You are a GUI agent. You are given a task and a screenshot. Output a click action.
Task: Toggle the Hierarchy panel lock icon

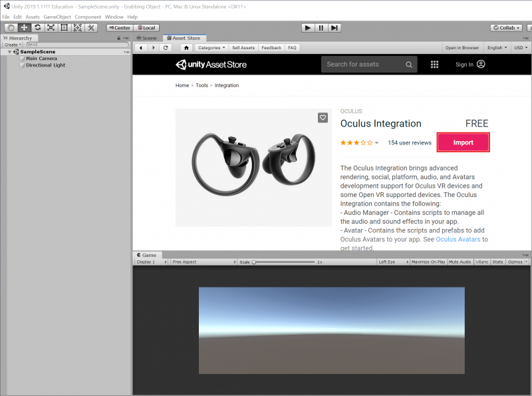119,38
